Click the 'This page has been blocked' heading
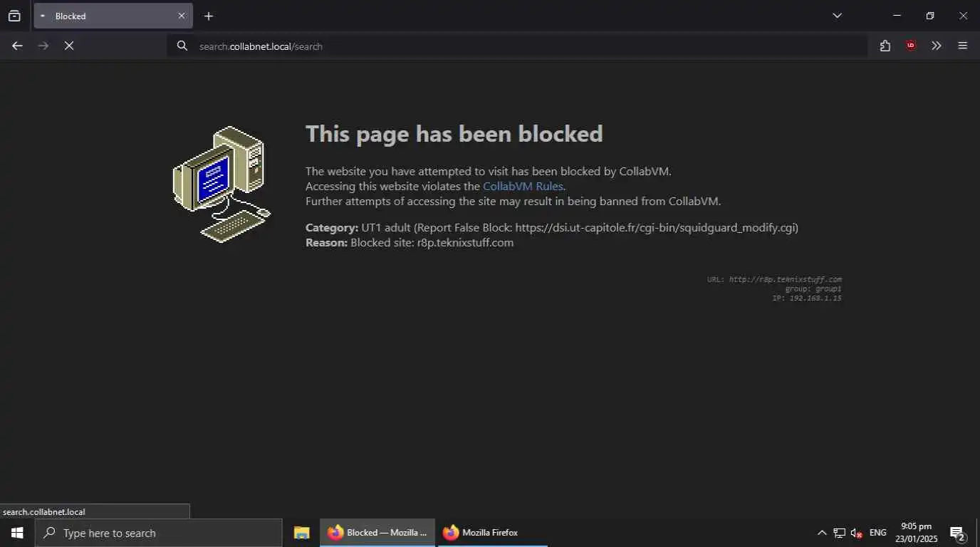The image size is (980, 547). pyautogui.click(x=454, y=134)
